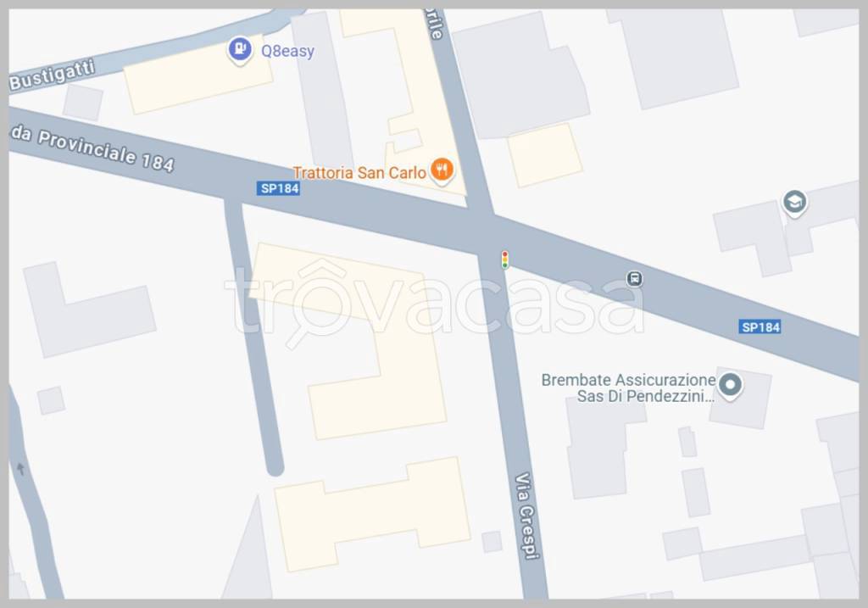This screenshot has height=608, width=868.
Task: Select the Via Crespi street label
Action: point(526,515)
